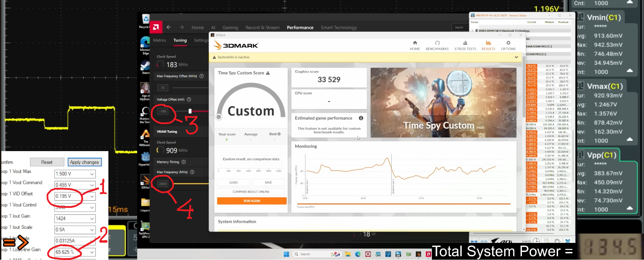Click the AMD logo in Adrenalin

click(x=156, y=27)
